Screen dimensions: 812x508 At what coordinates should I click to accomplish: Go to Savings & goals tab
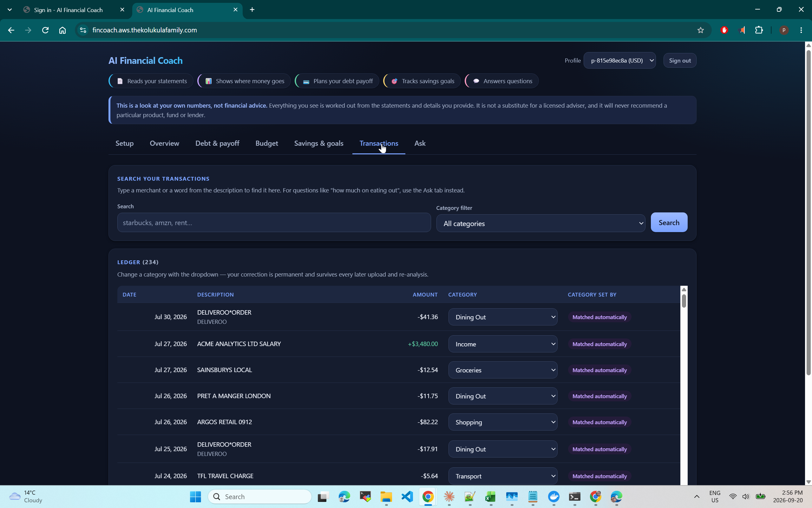point(319,144)
